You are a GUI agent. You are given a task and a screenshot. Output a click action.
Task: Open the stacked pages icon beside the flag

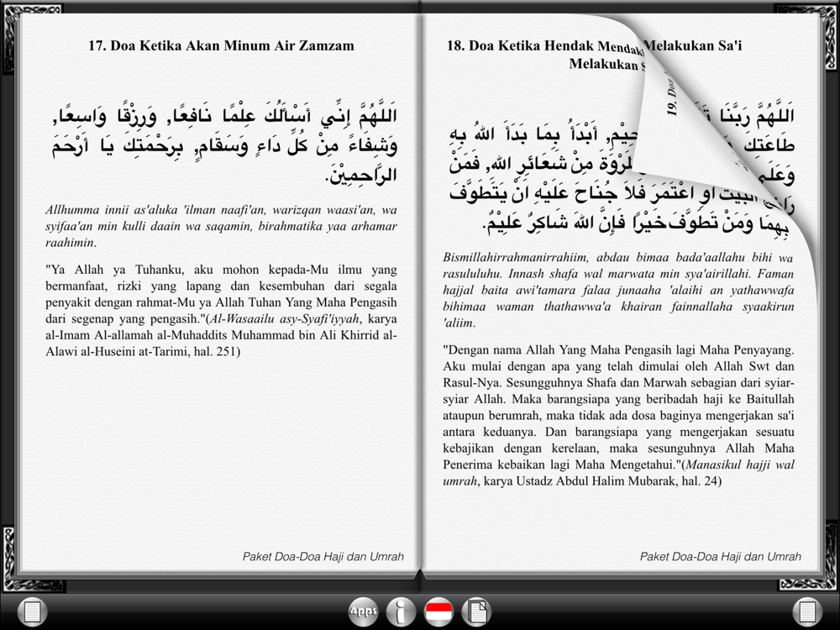[476, 612]
